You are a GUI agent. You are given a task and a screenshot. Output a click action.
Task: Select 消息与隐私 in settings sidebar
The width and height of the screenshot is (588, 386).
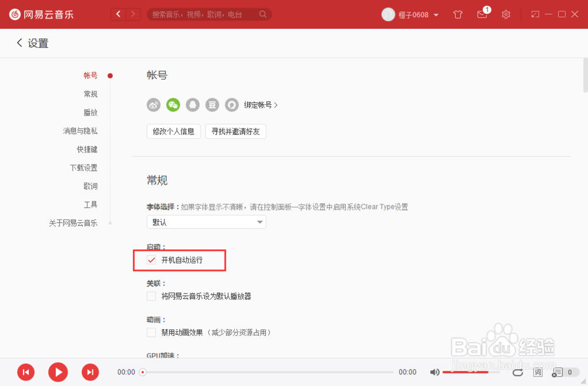point(80,131)
